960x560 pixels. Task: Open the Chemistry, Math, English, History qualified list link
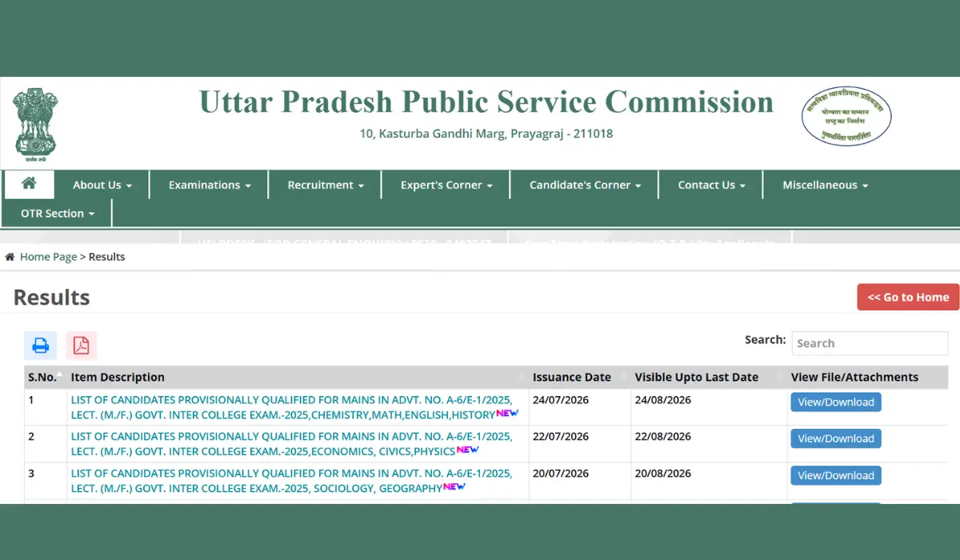pos(292,407)
